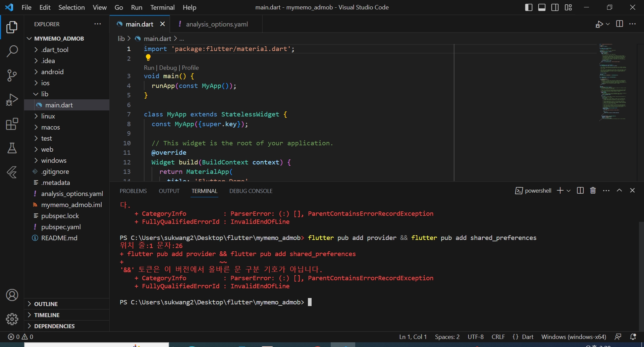
Task: Switch to the DEBUG CONSOLE tab
Action: 251,191
